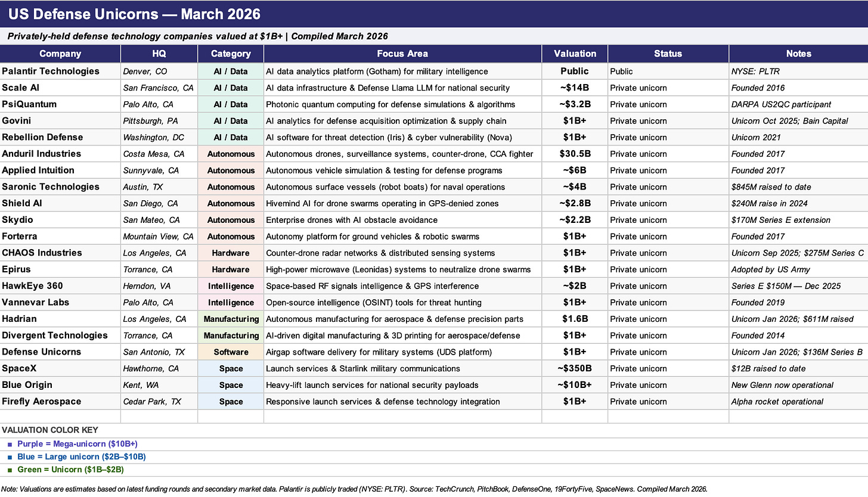Viewport: 868px width, 497px height.
Task: Click the Manufacturing category cell for Hadrian
Action: (231, 319)
